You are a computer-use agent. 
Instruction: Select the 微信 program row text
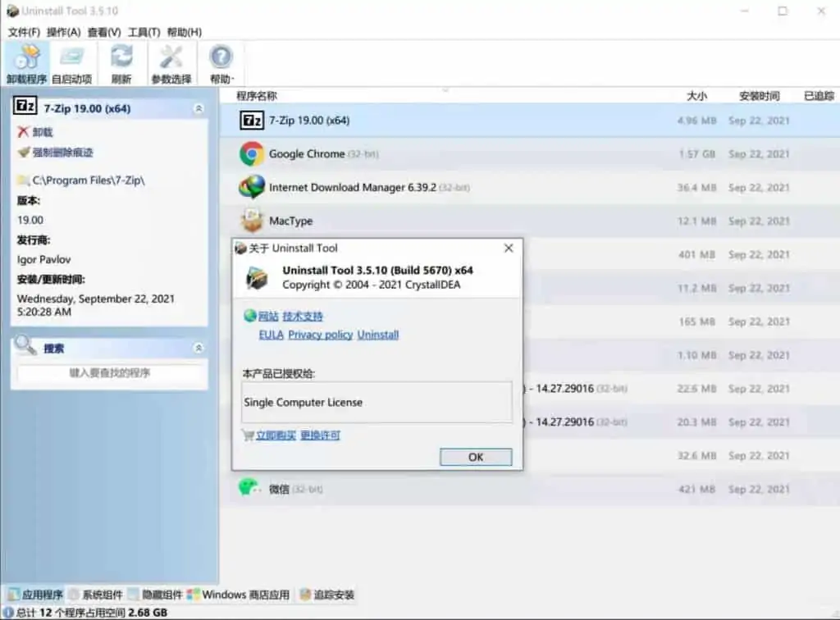point(279,489)
